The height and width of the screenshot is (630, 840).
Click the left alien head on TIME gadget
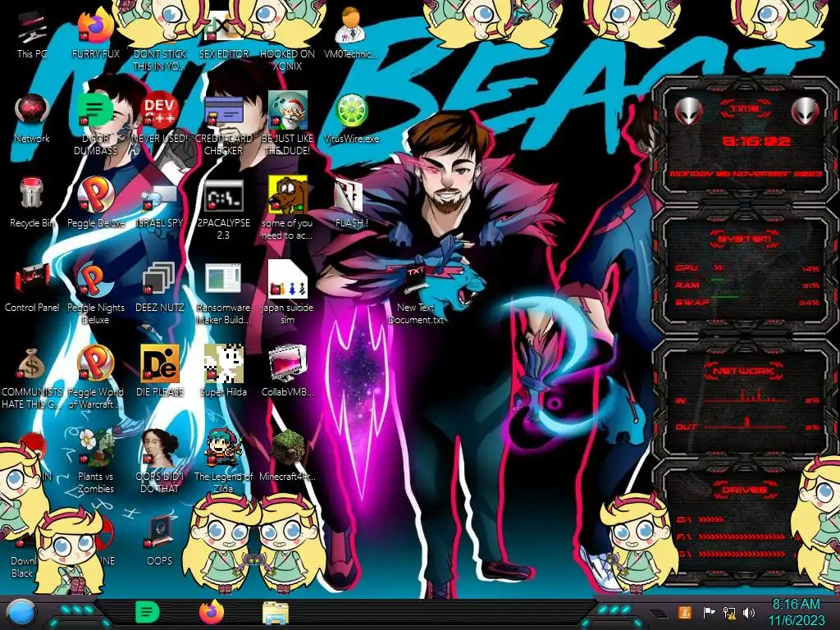(x=688, y=112)
